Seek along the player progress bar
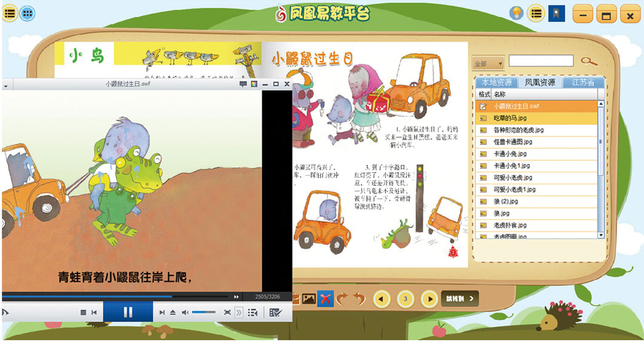The image size is (644, 342). [115, 297]
